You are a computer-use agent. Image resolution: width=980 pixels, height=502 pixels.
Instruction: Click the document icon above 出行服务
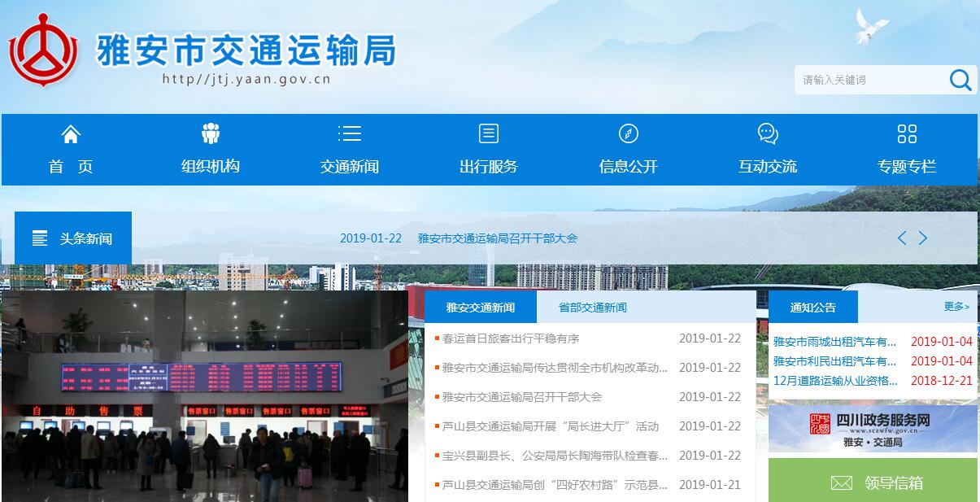(489, 133)
